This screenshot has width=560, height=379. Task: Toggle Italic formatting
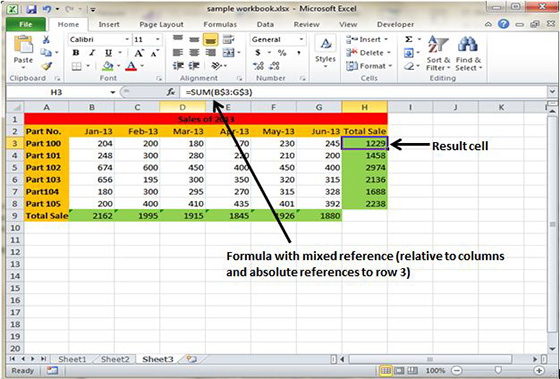(x=92, y=53)
